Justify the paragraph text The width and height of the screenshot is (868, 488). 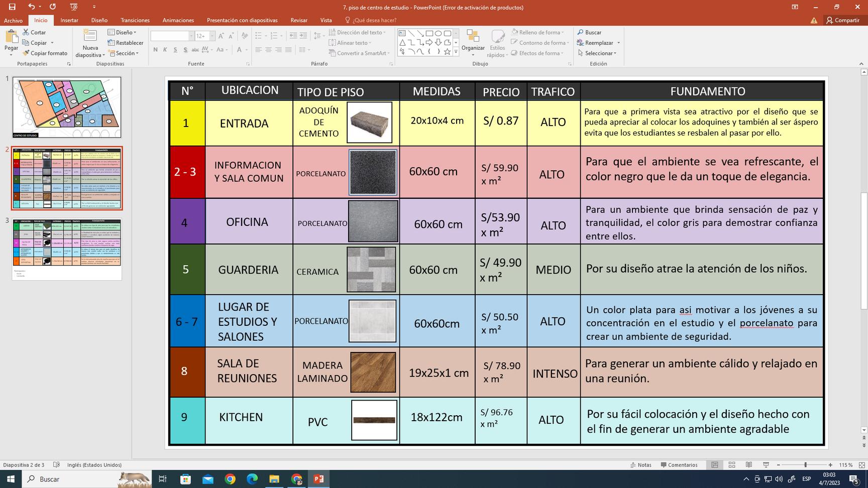(x=288, y=50)
